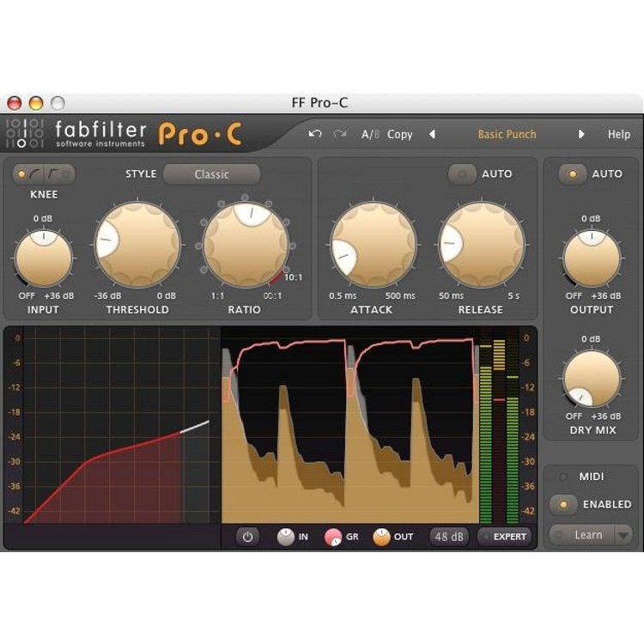Open the MIDI Learn dropdown arrow
Viewport: 644px width, 644px height.
tap(623, 535)
